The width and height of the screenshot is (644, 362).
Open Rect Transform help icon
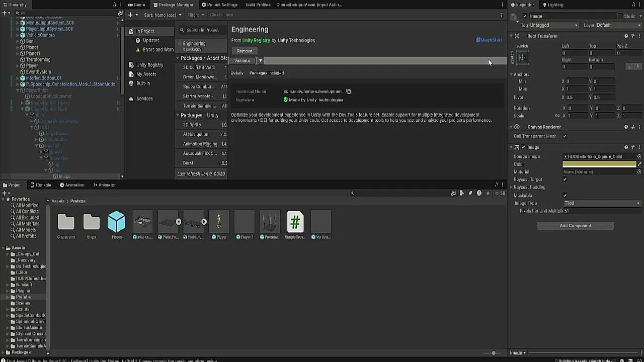pyautogui.click(x=626, y=36)
